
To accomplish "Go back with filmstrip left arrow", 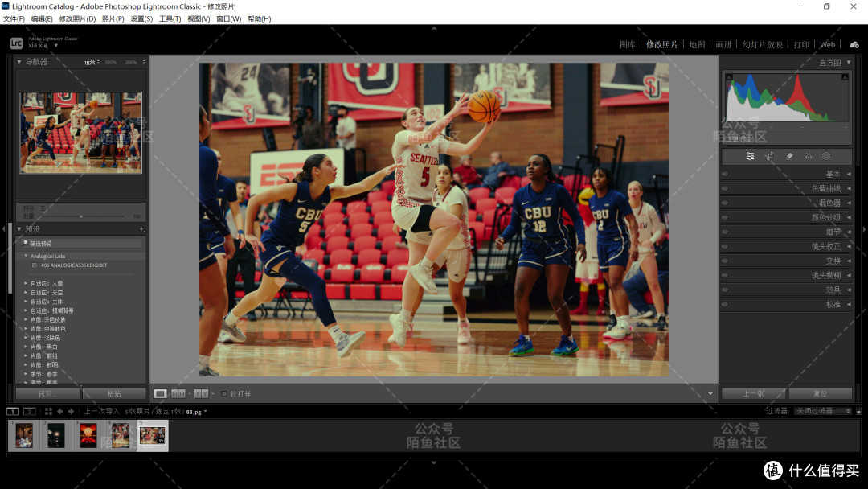I will tap(59, 412).
